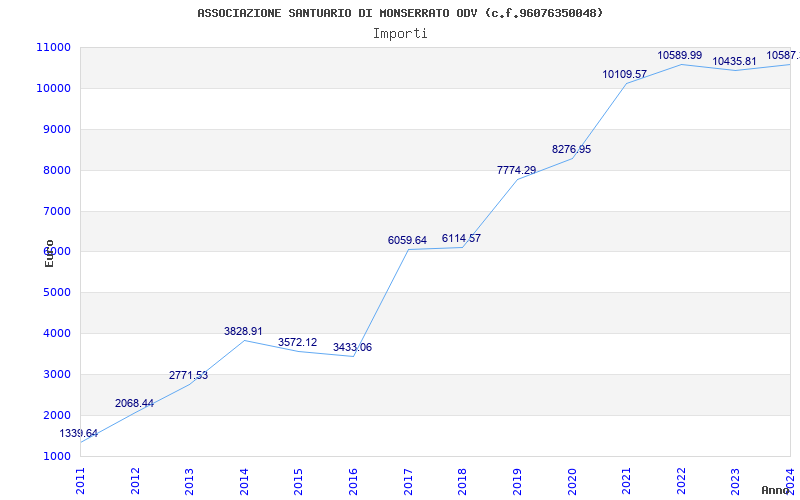This screenshot has width=800, height=500.
Task: Click the 2020 year label
Action: (x=572, y=481)
